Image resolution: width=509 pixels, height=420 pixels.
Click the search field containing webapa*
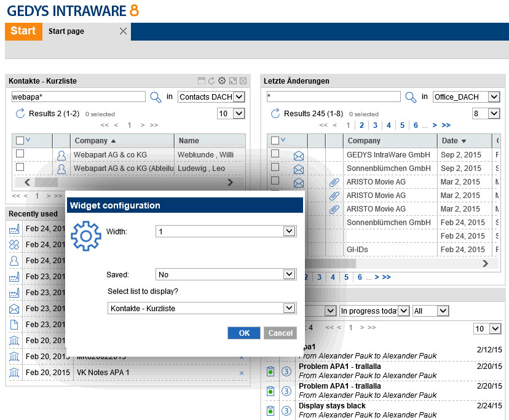(79, 97)
